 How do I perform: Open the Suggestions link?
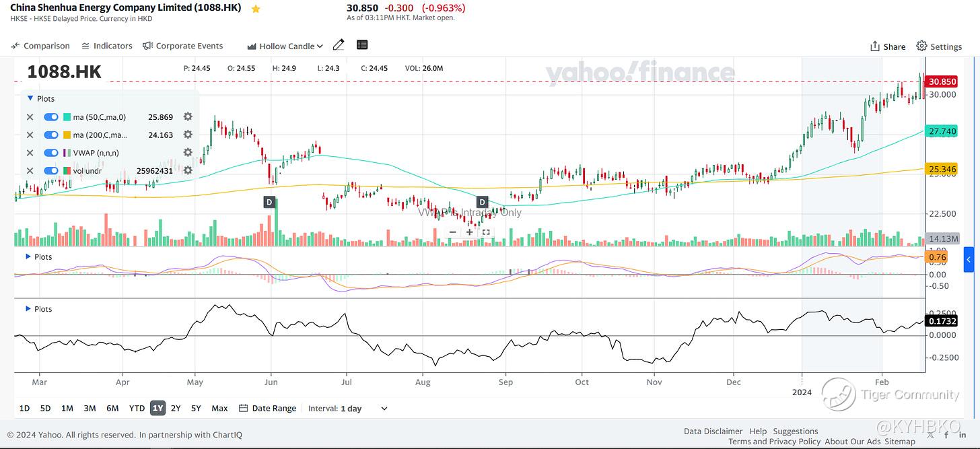(796, 431)
